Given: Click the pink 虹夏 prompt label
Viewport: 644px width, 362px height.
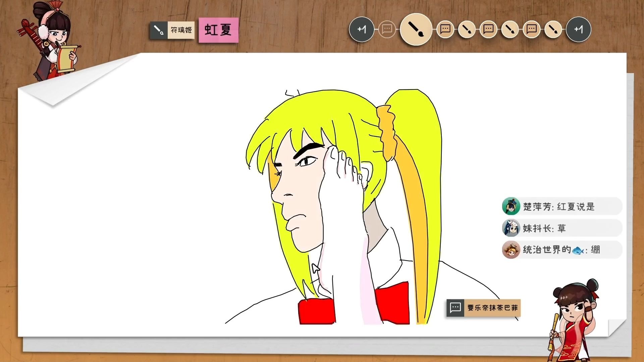Looking at the screenshot, I should [x=218, y=30].
